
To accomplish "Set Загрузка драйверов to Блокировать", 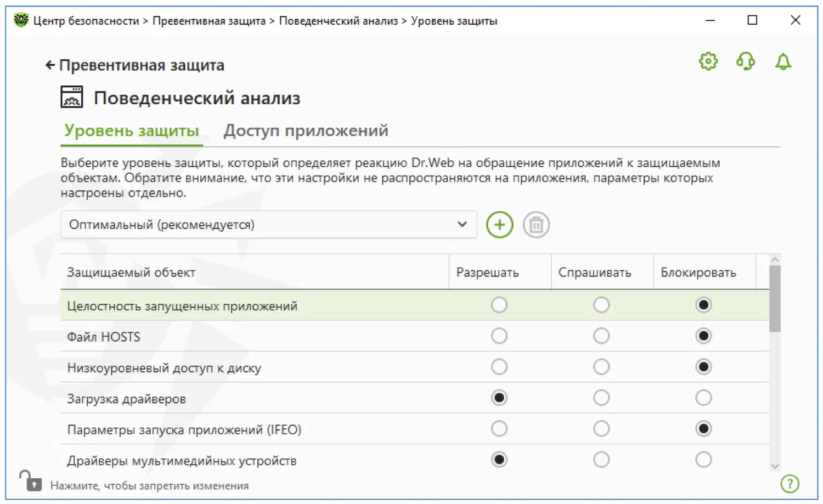I will tap(703, 398).
